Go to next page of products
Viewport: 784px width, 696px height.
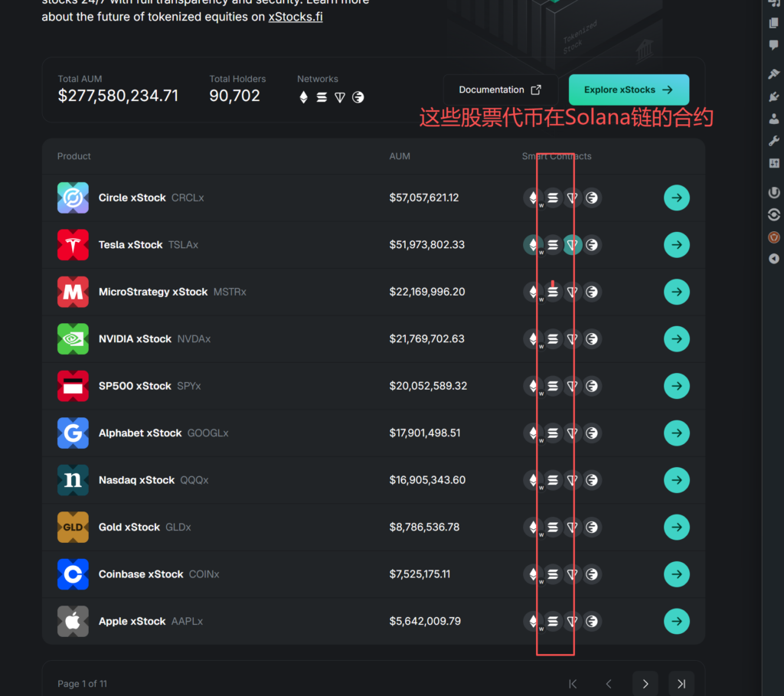(645, 684)
